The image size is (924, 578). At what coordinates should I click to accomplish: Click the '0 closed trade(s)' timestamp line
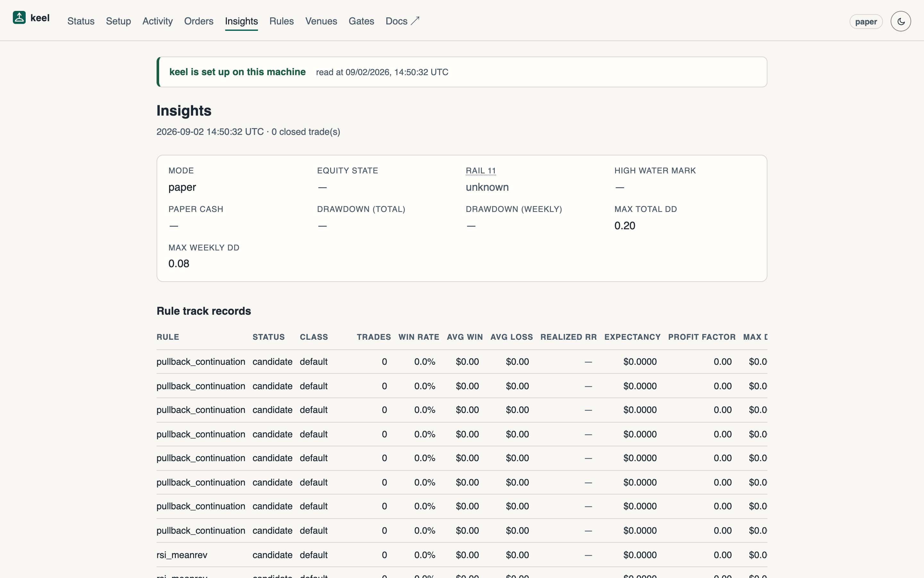tap(248, 132)
